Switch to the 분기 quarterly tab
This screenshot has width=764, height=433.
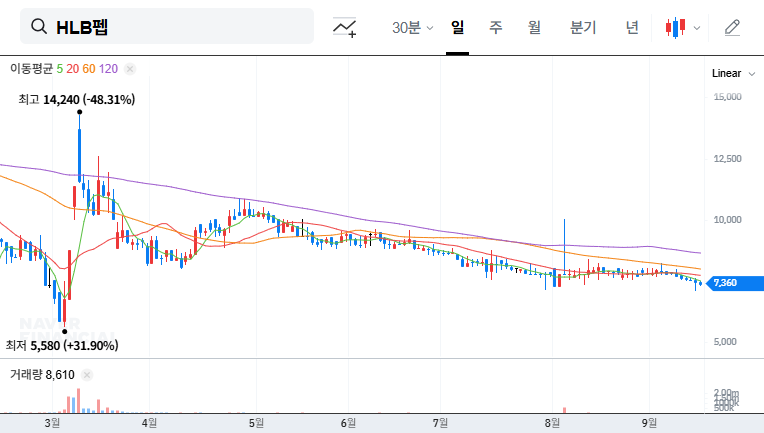[583, 28]
